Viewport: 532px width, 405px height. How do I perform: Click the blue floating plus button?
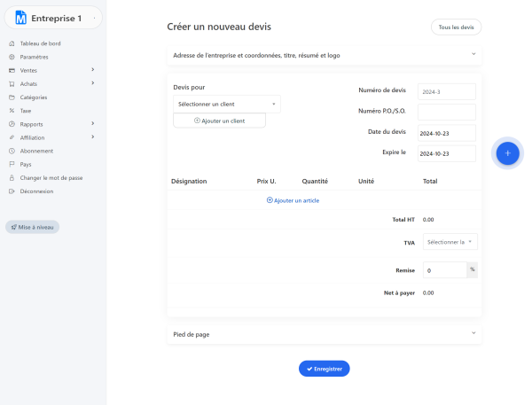[507, 153]
